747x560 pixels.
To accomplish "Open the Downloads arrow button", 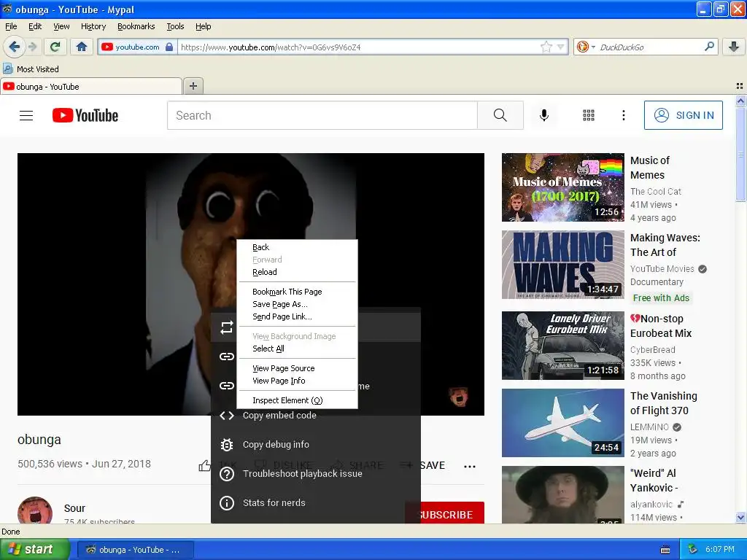I will point(734,47).
